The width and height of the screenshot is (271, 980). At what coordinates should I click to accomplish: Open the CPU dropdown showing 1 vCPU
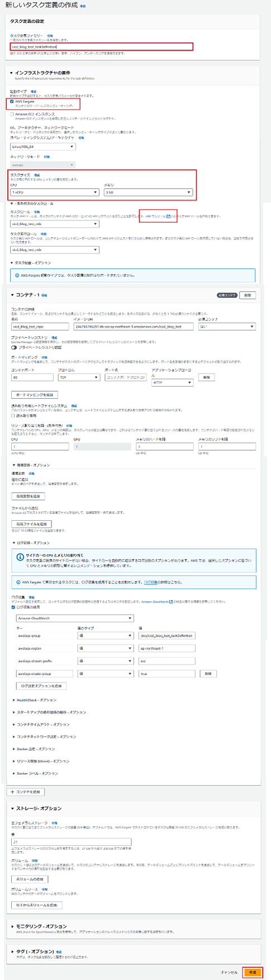click(x=54, y=192)
